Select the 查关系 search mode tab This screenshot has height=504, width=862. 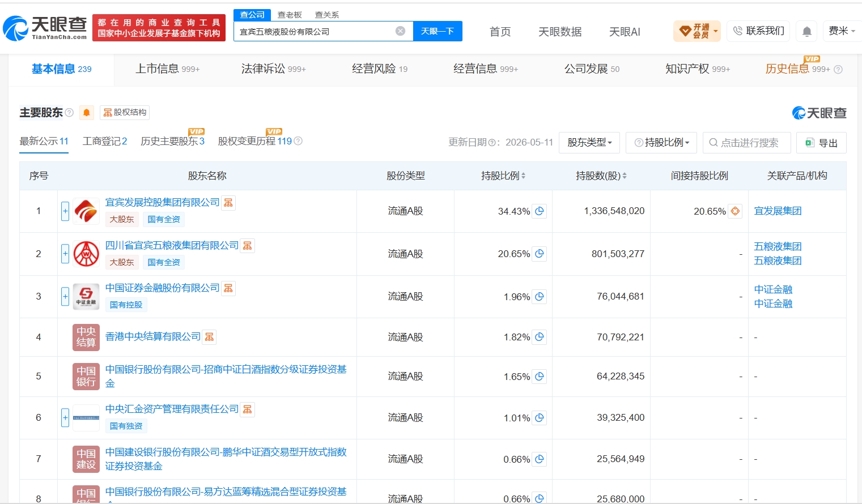tap(327, 15)
